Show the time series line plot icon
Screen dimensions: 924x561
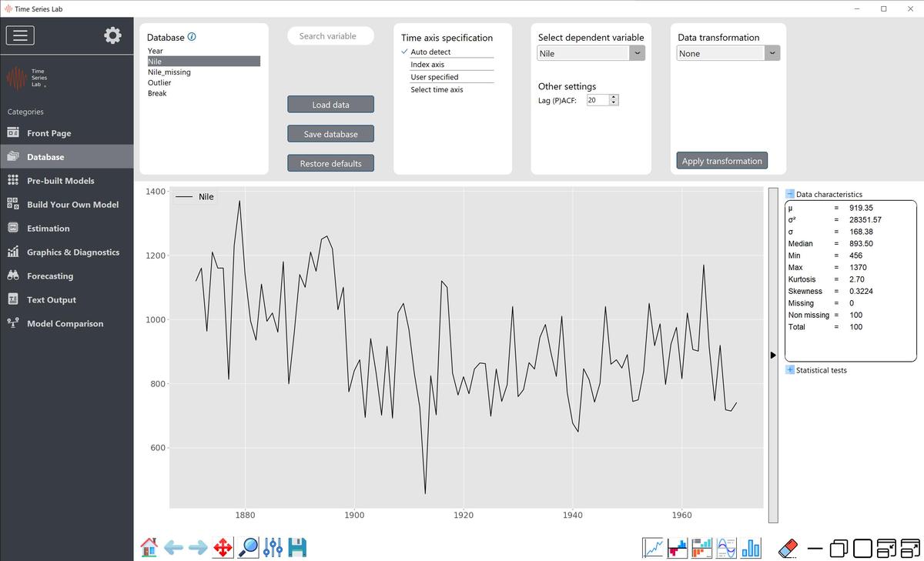(x=653, y=548)
